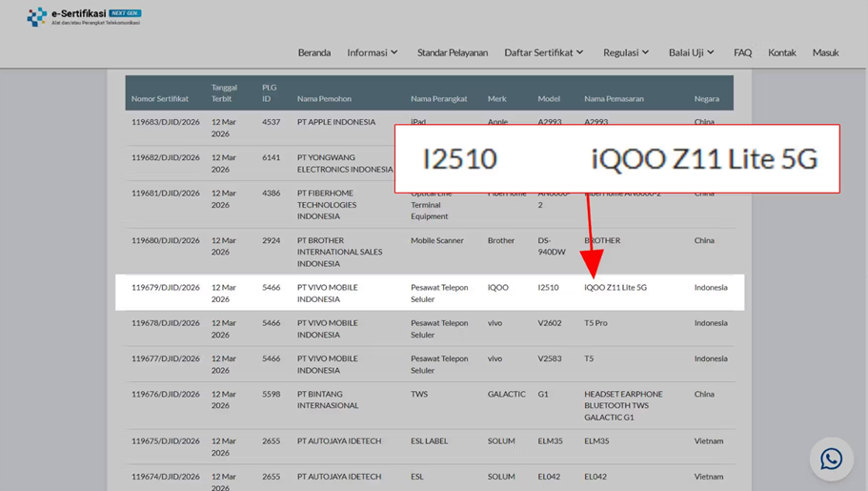Click the Model column header

(x=549, y=98)
